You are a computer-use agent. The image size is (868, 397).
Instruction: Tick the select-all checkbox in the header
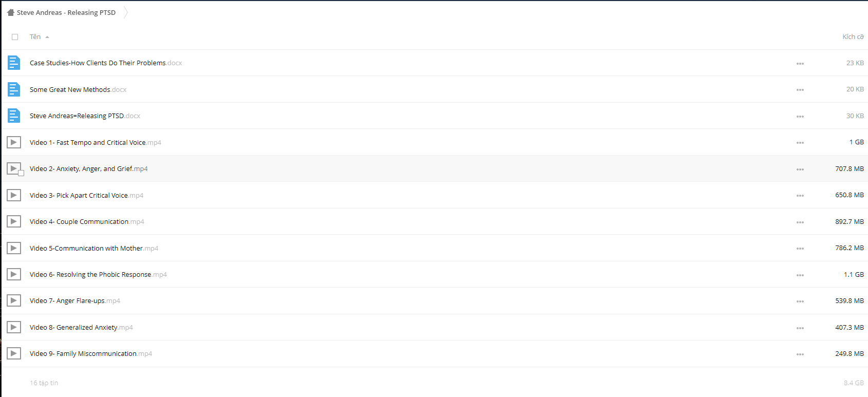coord(15,37)
